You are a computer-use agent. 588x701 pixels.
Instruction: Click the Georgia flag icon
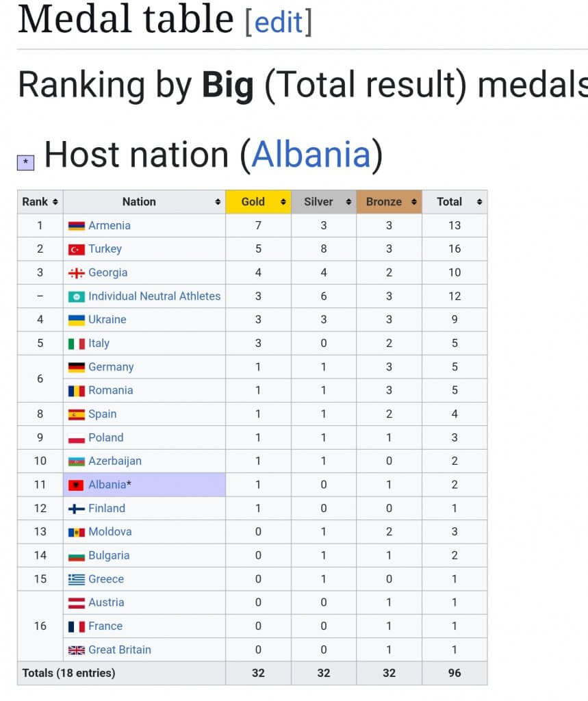pyautogui.click(x=77, y=272)
